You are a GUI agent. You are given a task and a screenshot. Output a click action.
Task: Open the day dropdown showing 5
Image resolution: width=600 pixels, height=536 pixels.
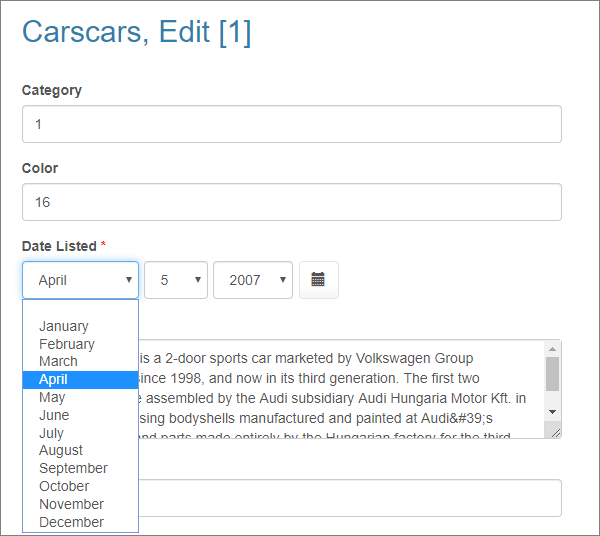(176, 280)
